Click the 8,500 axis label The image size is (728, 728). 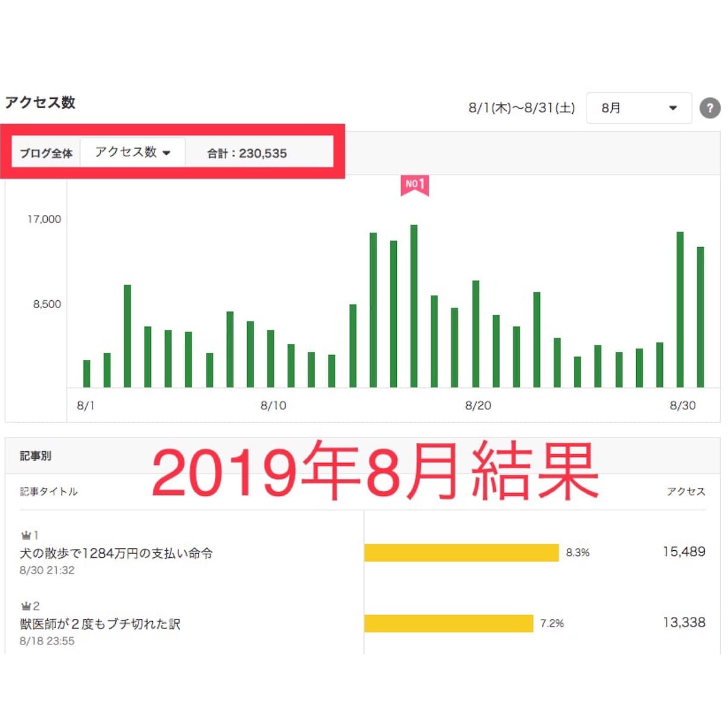click(47, 304)
